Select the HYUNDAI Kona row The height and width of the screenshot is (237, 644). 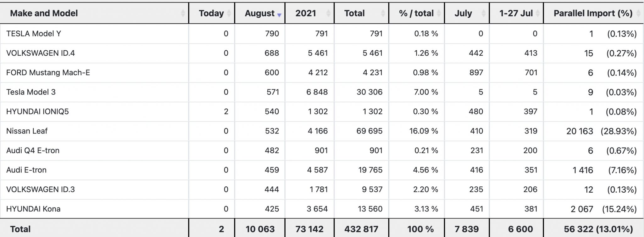coord(322,209)
